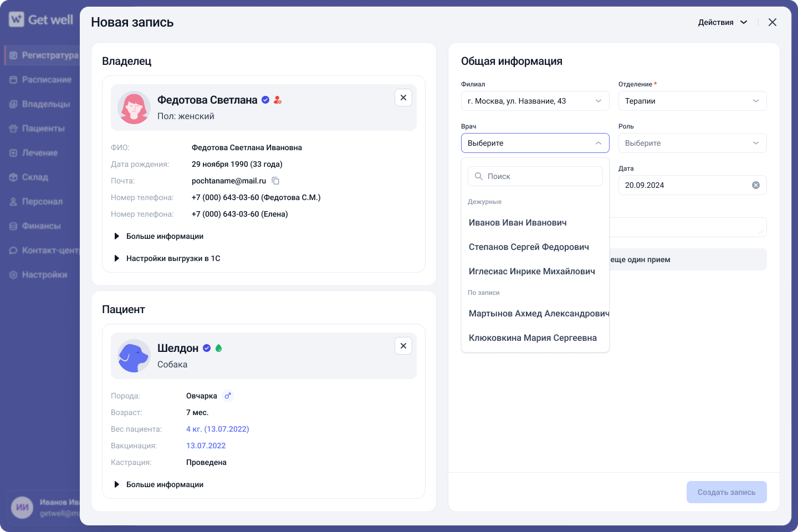798x532 pixels.
Task: Click the Дата field 20.09.2024
Action: (x=693, y=185)
